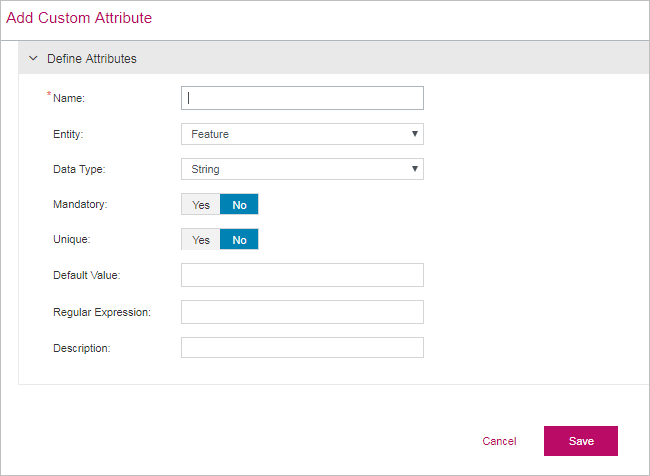The height and width of the screenshot is (476, 650).
Task: Choose No for the Unique option
Action: (x=239, y=240)
